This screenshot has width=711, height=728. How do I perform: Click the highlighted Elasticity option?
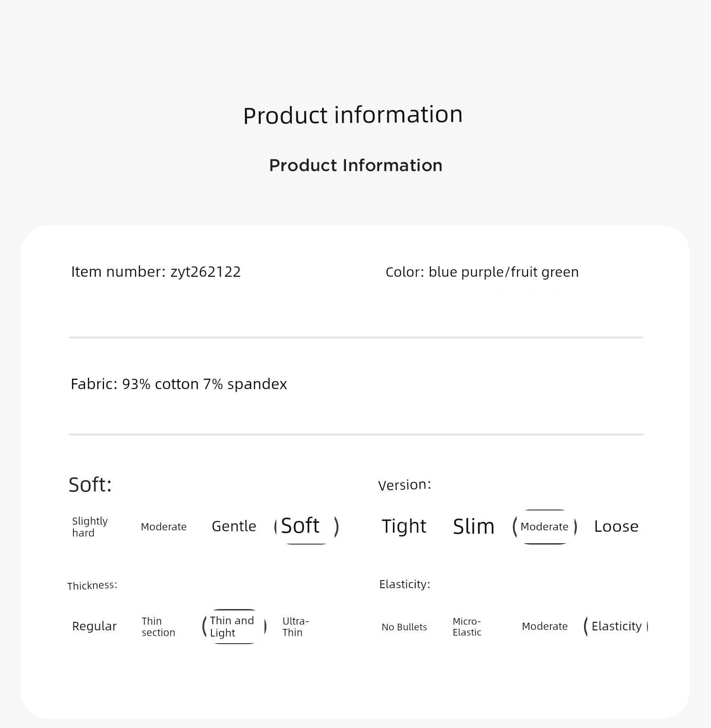coord(616,626)
